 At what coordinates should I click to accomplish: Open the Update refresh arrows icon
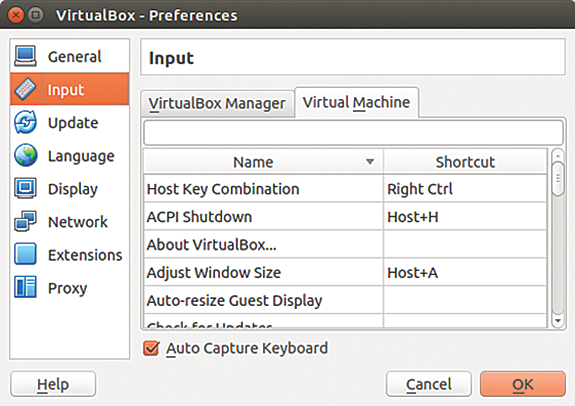coord(25,122)
